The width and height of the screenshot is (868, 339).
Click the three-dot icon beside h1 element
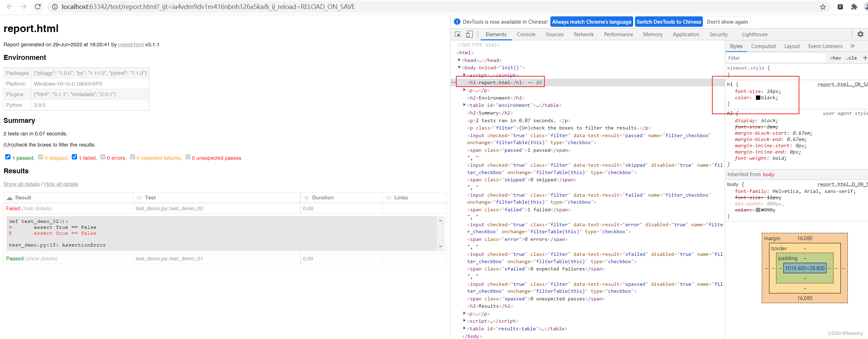tap(454, 82)
